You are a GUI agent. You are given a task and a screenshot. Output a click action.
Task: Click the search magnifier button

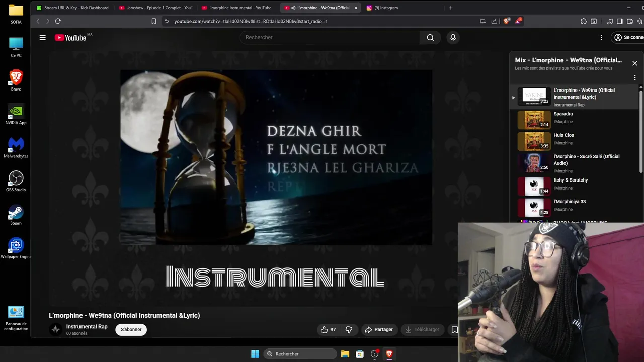coord(430,37)
